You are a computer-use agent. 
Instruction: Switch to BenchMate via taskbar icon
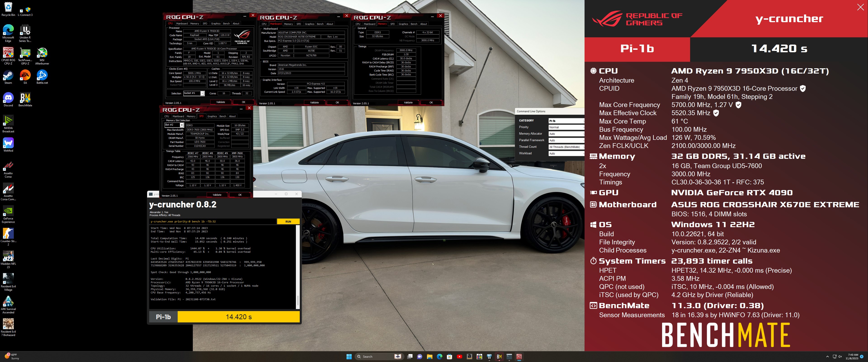coord(499,357)
